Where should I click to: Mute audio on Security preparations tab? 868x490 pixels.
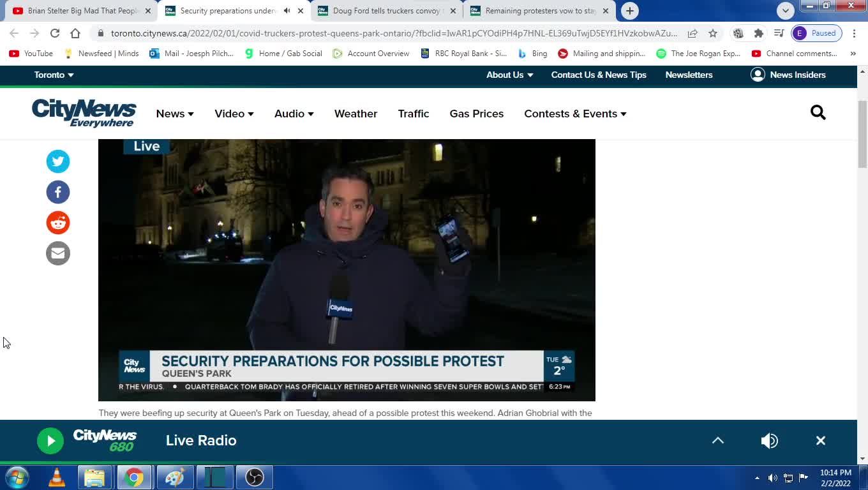click(x=287, y=11)
